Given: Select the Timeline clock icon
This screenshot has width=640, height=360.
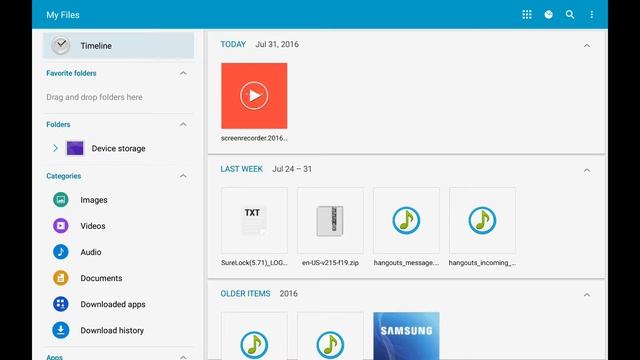Looking at the screenshot, I should pyautogui.click(x=60, y=45).
